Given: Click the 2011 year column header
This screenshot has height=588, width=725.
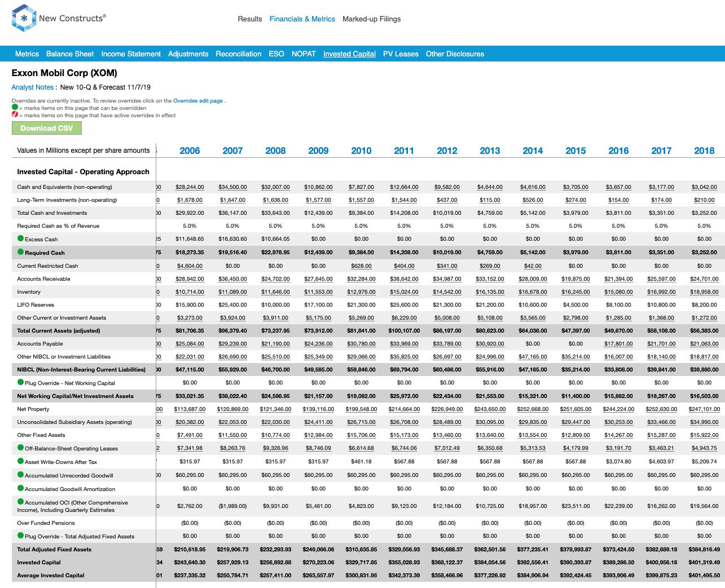Looking at the screenshot, I should tap(404, 151).
